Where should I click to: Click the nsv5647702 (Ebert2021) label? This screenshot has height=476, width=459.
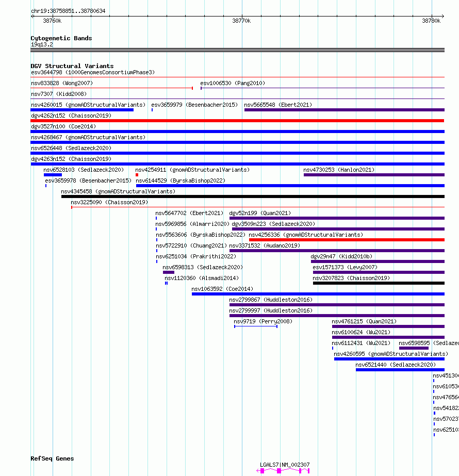(189, 213)
